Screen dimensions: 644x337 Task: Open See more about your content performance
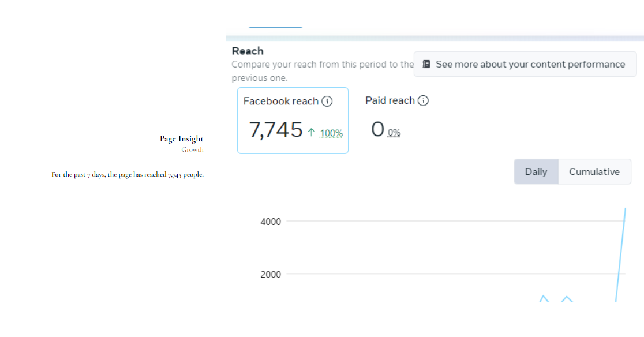(530, 64)
